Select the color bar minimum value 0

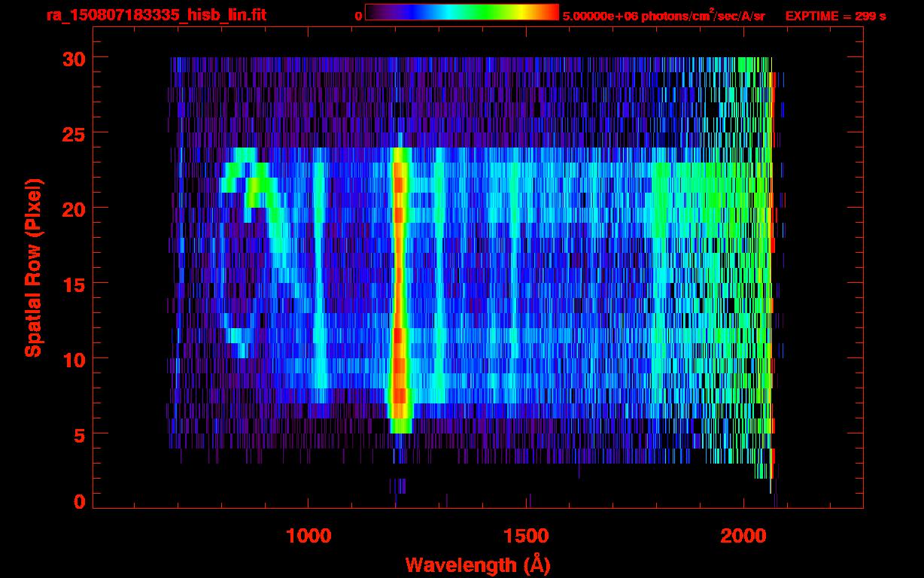pyautogui.click(x=358, y=16)
